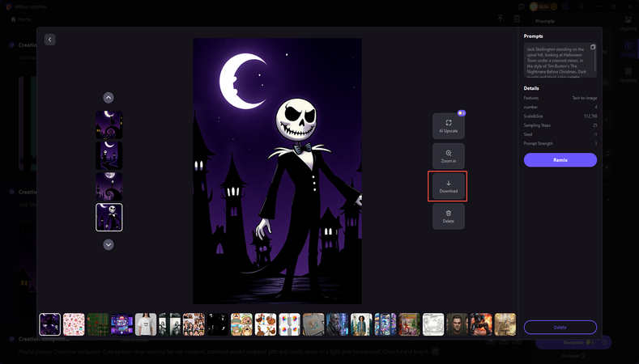
Task: Open the purple Halloween pattern in history strip
Action: click(49, 324)
